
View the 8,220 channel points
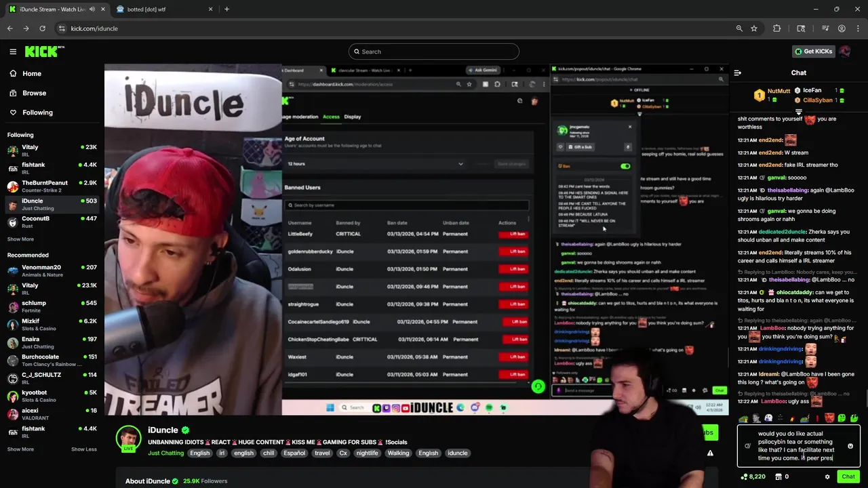coord(753,476)
